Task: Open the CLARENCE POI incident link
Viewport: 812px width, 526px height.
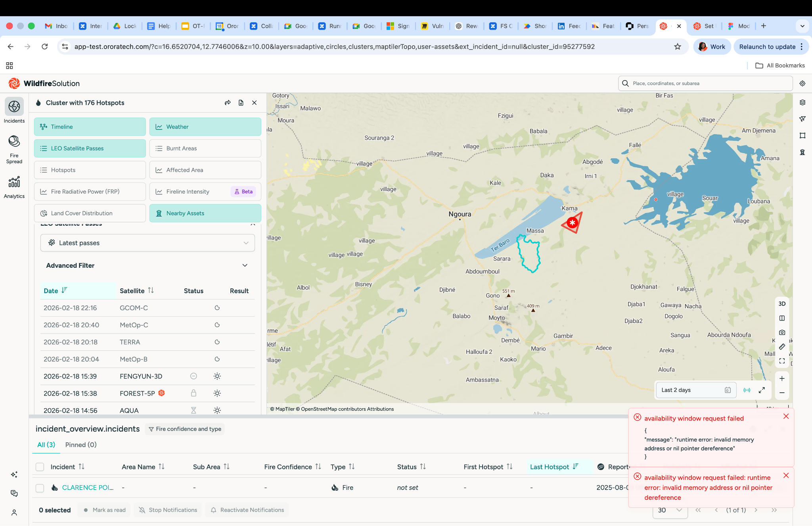Action: (x=88, y=488)
